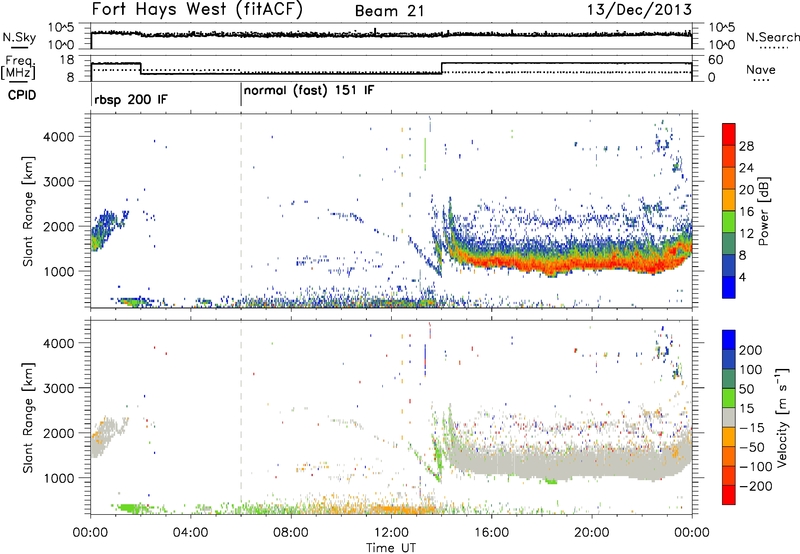The height and width of the screenshot is (554, 800).
Task: Click the title 'Fort Hays West (fitACF)'
Action: [197, 10]
